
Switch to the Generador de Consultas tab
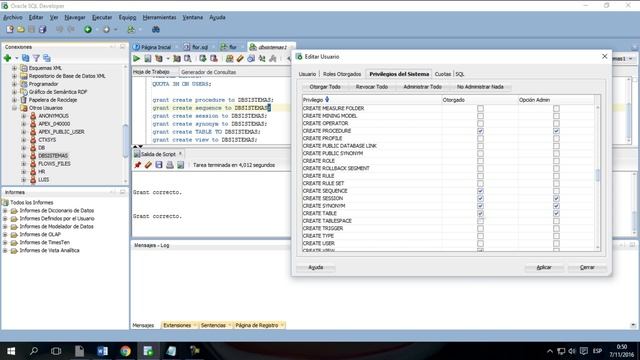point(209,72)
